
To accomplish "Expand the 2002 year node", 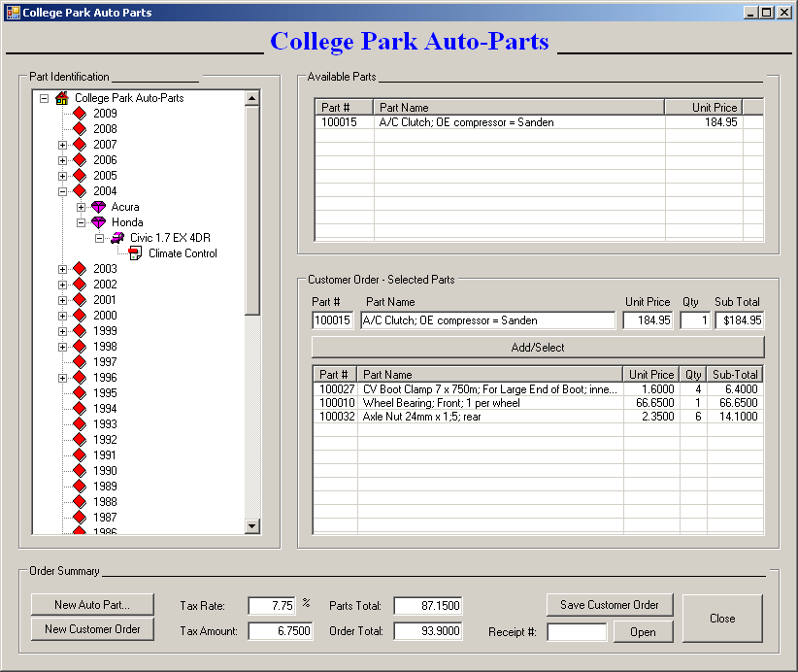I will coord(62,285).
